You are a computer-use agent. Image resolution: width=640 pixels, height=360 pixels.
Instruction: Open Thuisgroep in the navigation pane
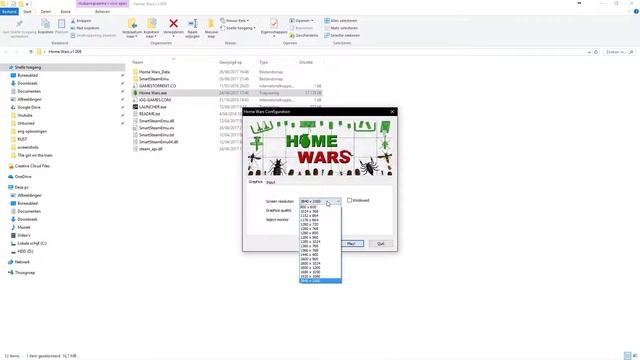[24, 273]
